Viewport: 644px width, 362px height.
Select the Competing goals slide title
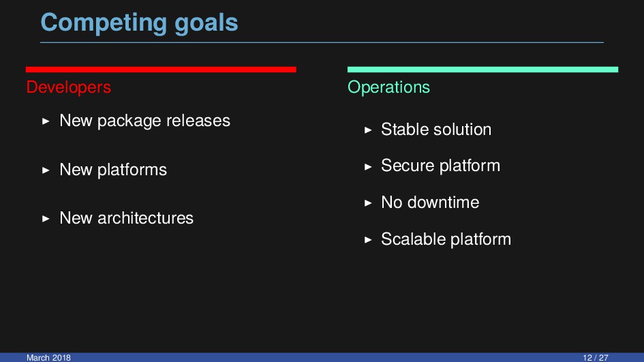[139, 23]
